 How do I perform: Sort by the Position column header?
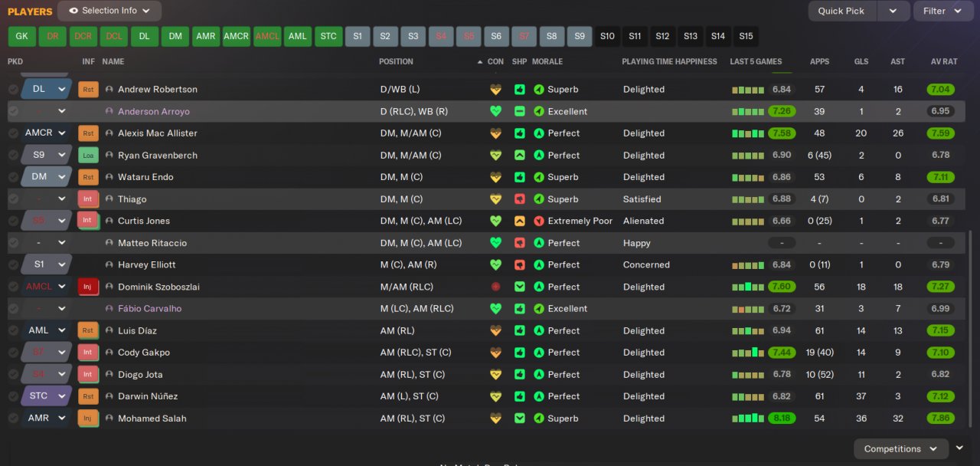point(396,61)
